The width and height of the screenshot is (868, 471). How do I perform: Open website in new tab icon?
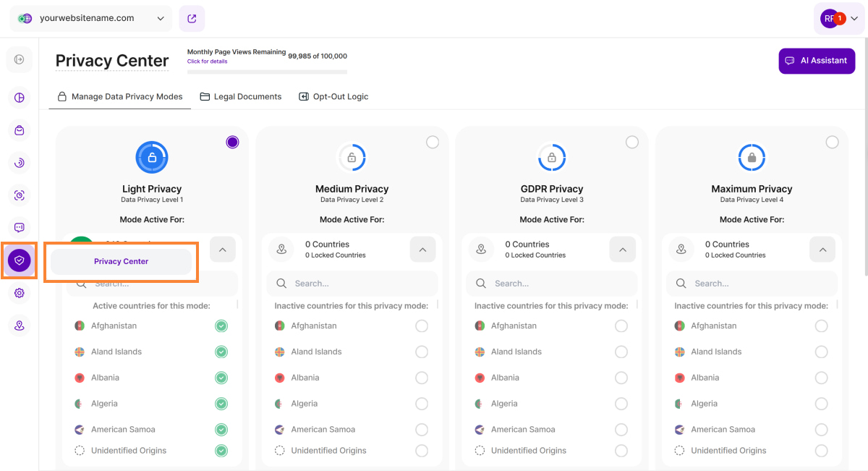(x=192, y=19)
